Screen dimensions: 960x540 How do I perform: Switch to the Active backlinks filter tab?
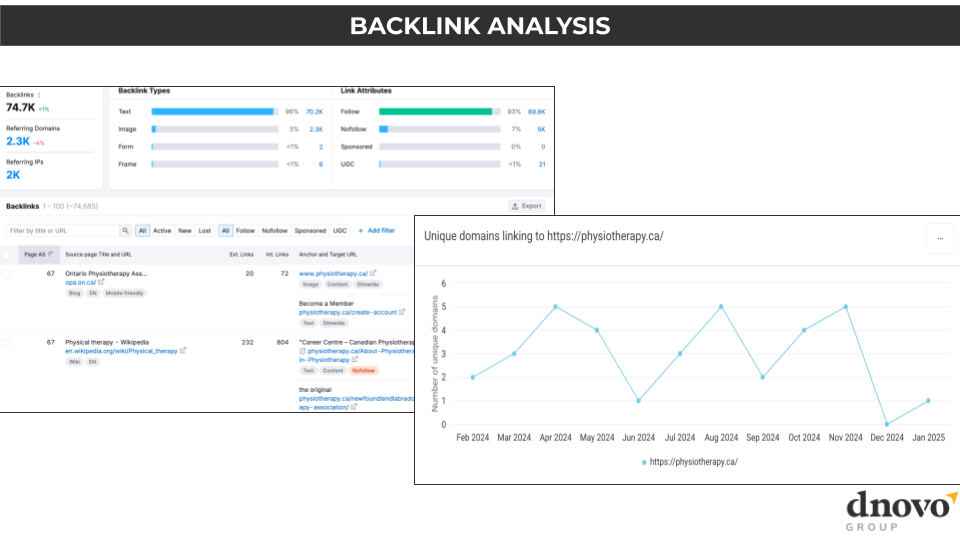pyautogui.click(x=163, y=231)
